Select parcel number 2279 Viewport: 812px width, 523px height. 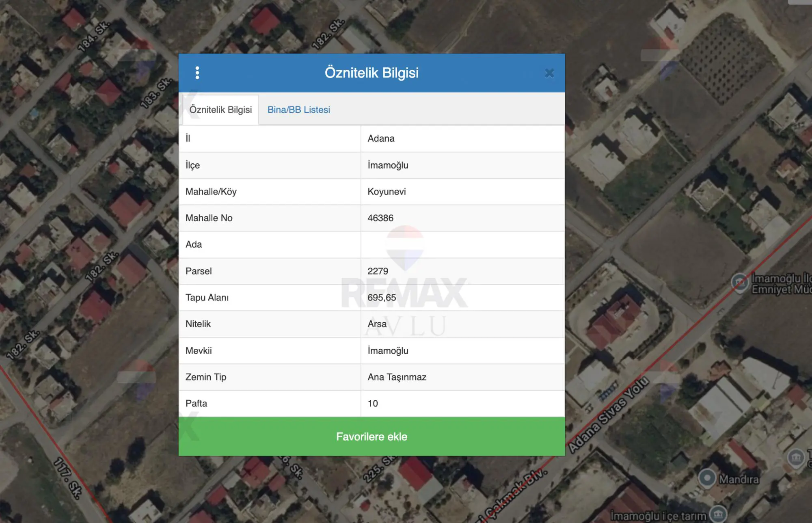point(378,271)
